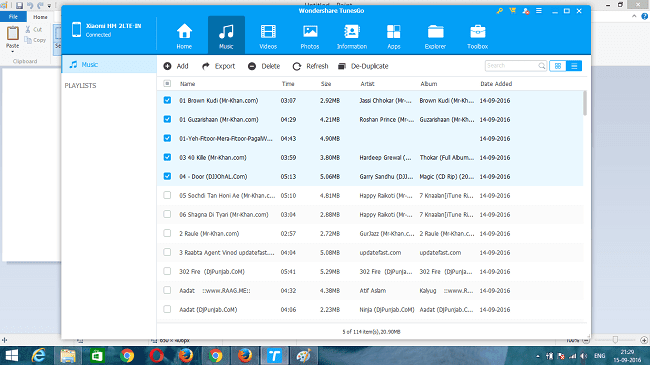Screen dimensions: 650x365
Task: Delete the selected songs
Action: point(264,66)
